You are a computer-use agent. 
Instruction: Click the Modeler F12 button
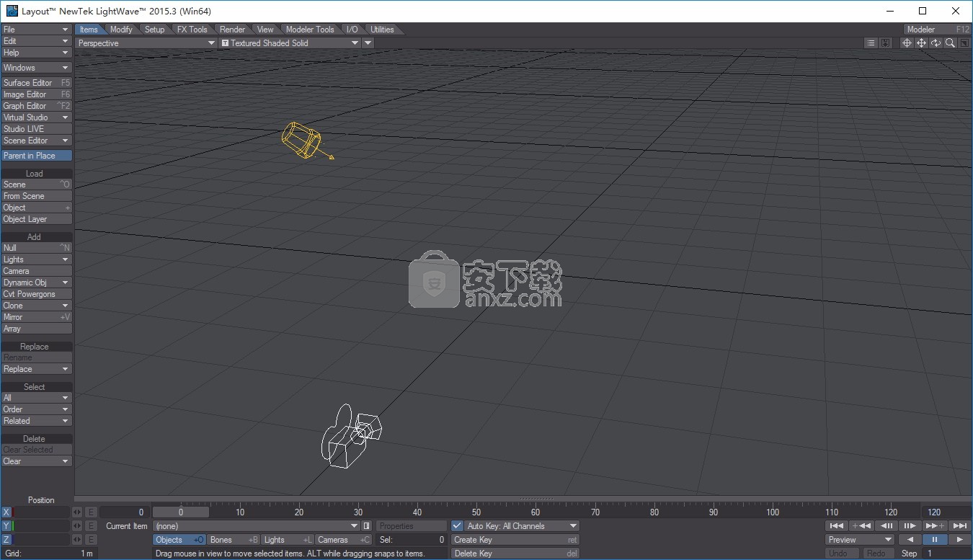point(938,30)
